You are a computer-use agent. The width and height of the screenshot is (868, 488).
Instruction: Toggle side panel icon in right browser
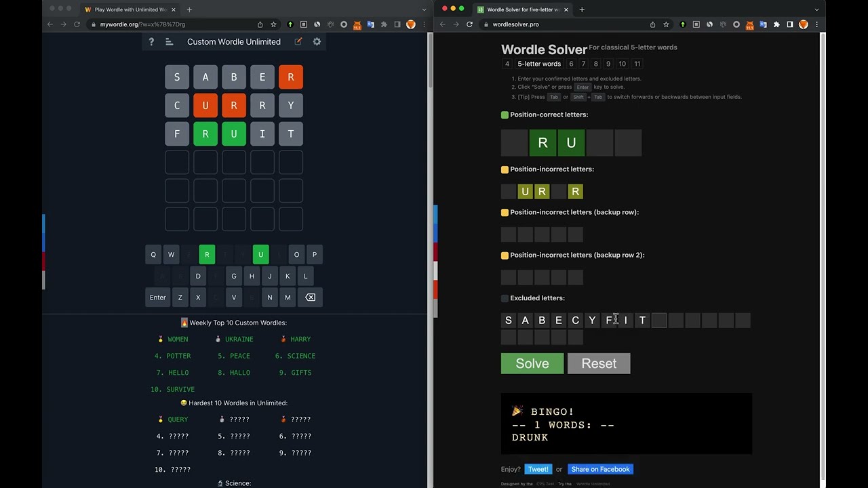pyautogui.click(x=790, y=24)
